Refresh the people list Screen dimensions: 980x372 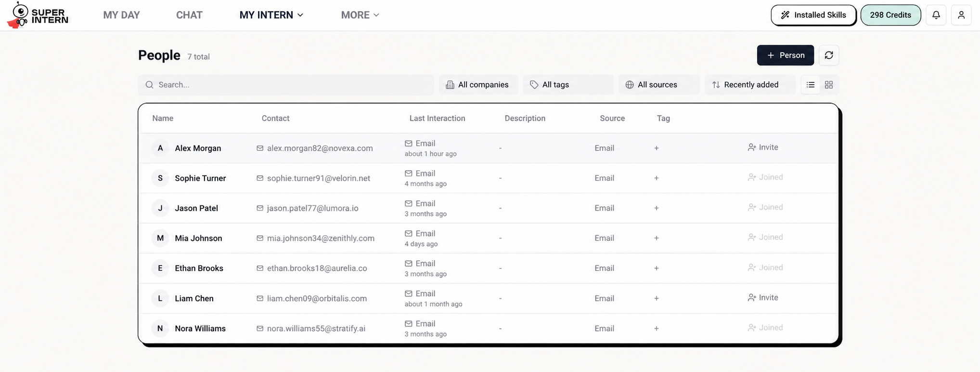828,55
